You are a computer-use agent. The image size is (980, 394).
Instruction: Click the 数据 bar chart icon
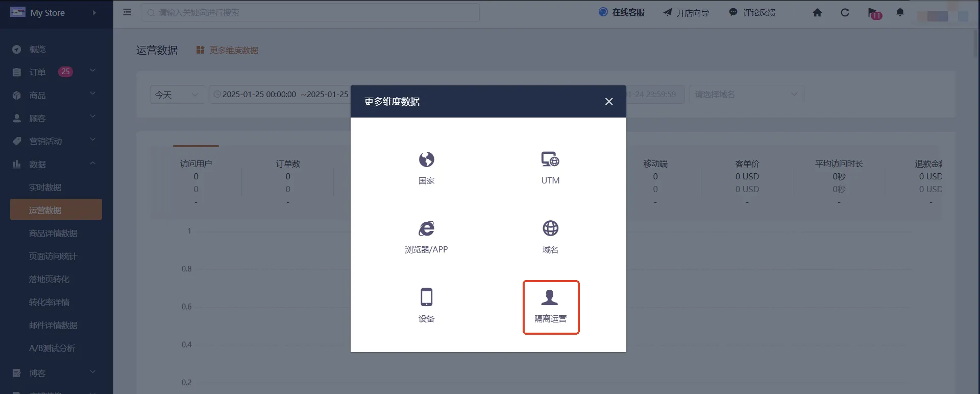(17, 164)
